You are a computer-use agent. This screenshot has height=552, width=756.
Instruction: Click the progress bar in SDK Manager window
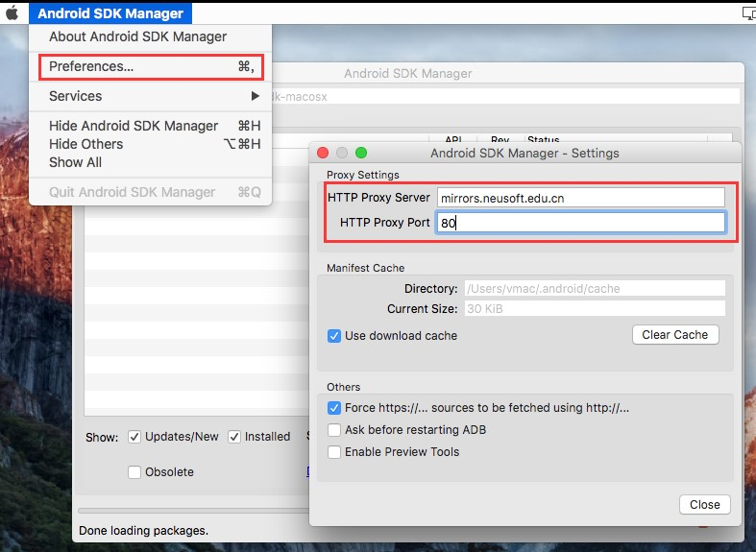click(x=194, y=511)
